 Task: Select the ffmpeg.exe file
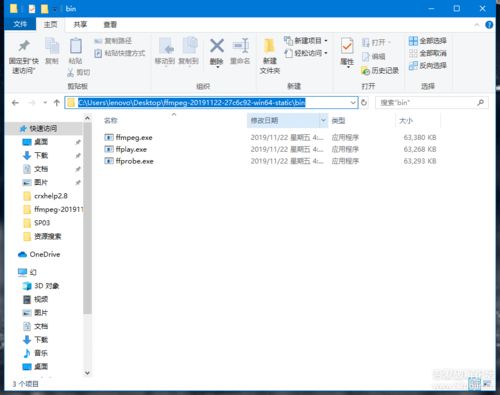[129, 137]
